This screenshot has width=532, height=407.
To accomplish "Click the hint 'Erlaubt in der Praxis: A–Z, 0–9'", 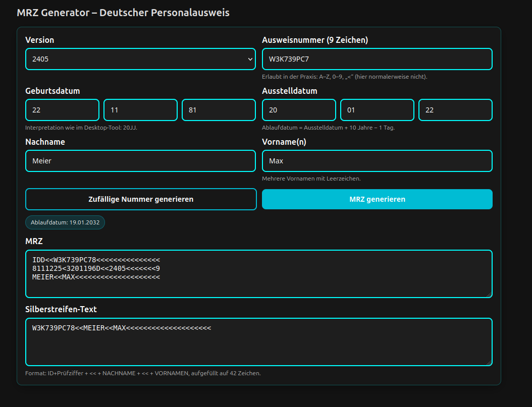I will point(344,77).
